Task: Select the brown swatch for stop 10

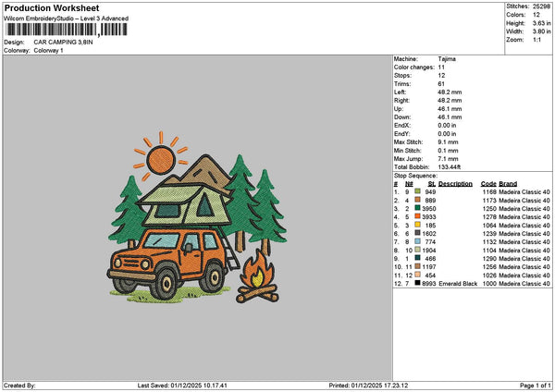Action: [418, 266]
